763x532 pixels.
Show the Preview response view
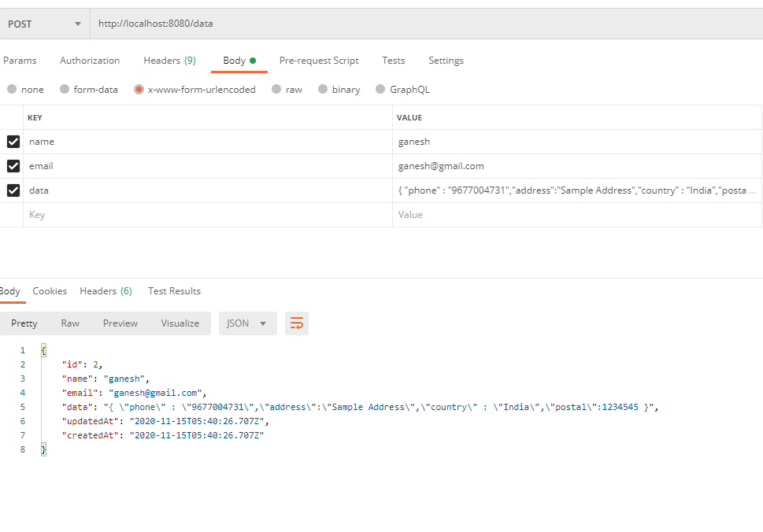coord(120,323)
